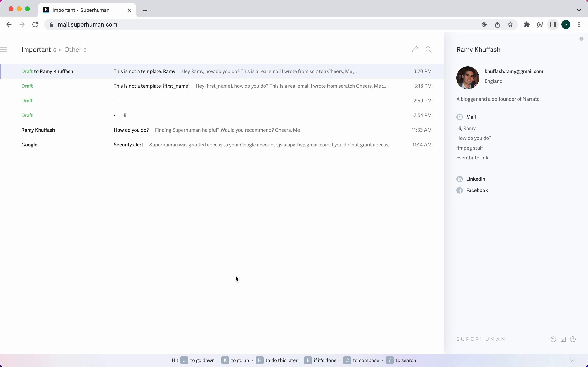Click the Facebook icon for Ramy
Viewport: 588px width, 367px height.
pyautogui.click(x=459, y=191)
